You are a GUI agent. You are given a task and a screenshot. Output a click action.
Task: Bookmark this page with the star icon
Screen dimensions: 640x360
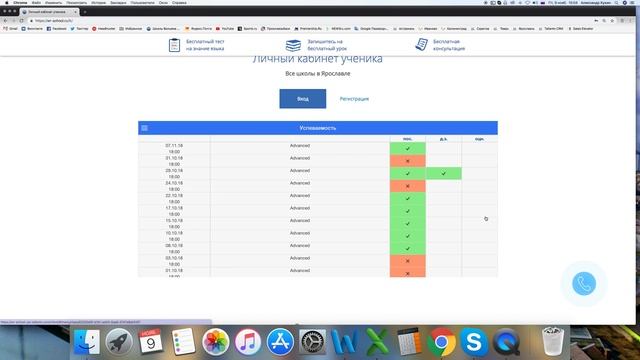pos(612,20)
